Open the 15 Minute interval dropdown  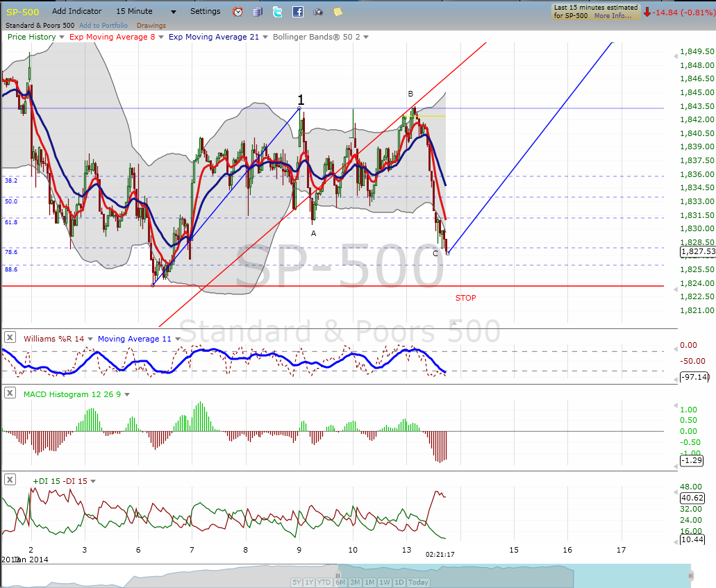tap(173, 12)
